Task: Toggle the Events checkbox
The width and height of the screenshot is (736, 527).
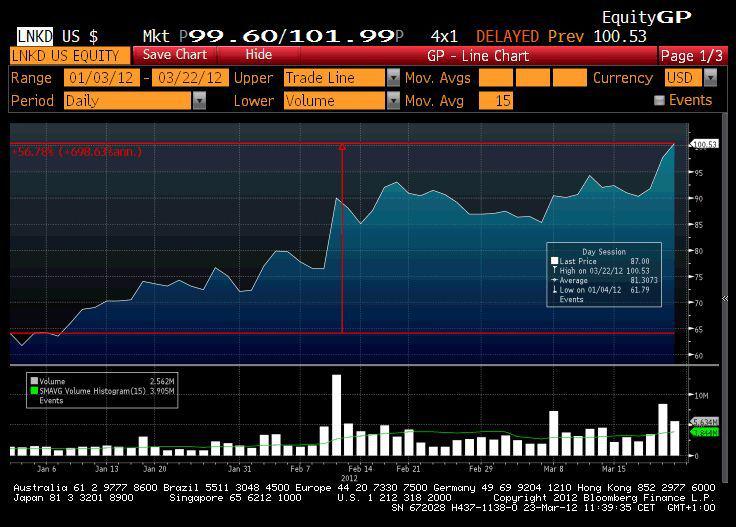Action: point(659,100)
